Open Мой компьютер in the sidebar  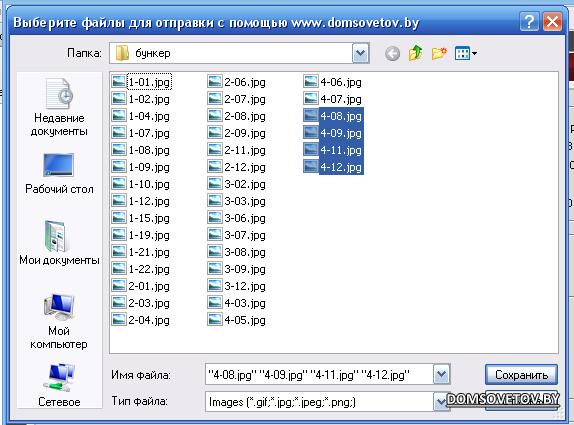click(59, 321)
